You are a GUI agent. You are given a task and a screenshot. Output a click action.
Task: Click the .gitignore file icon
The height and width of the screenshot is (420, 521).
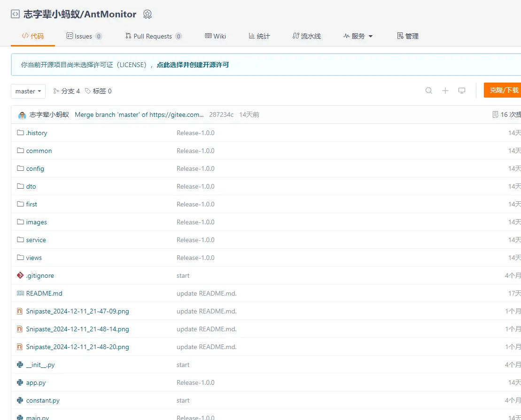coord(20,275)
